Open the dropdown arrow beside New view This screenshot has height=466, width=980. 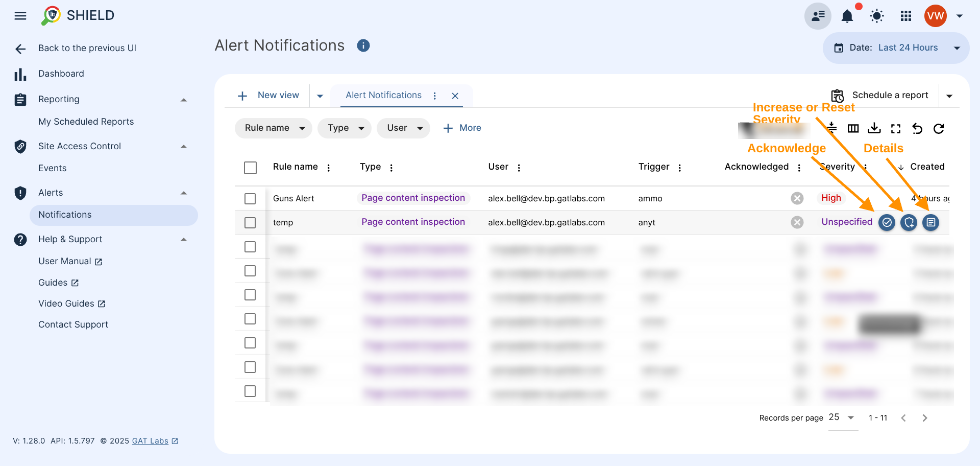coord(320,96)
